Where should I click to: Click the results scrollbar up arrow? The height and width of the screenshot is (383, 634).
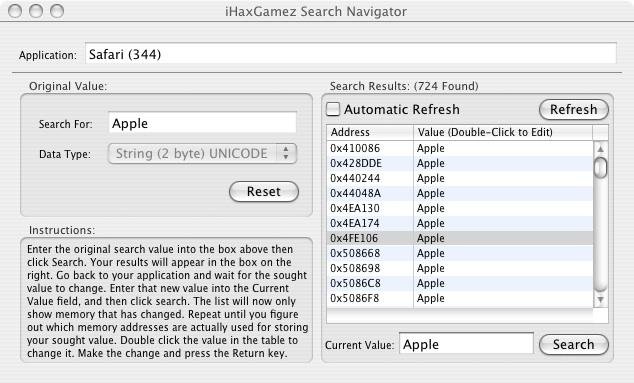coord(601,149)
